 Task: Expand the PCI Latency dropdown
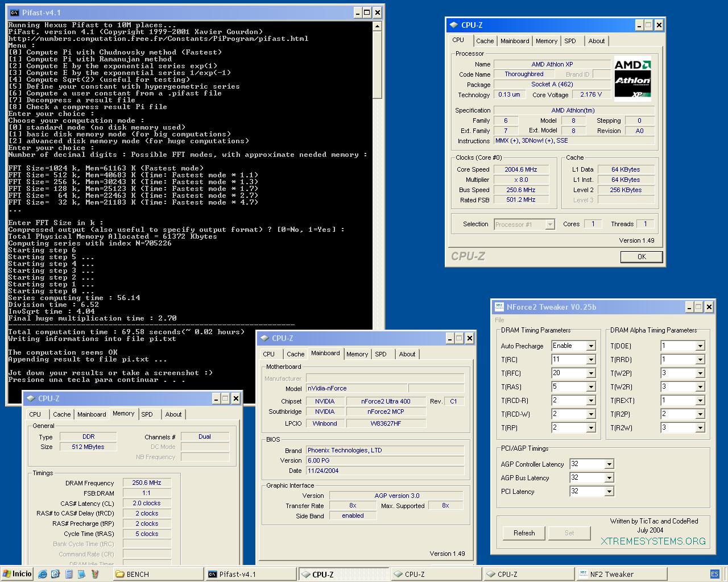click(x=609, y=492)
